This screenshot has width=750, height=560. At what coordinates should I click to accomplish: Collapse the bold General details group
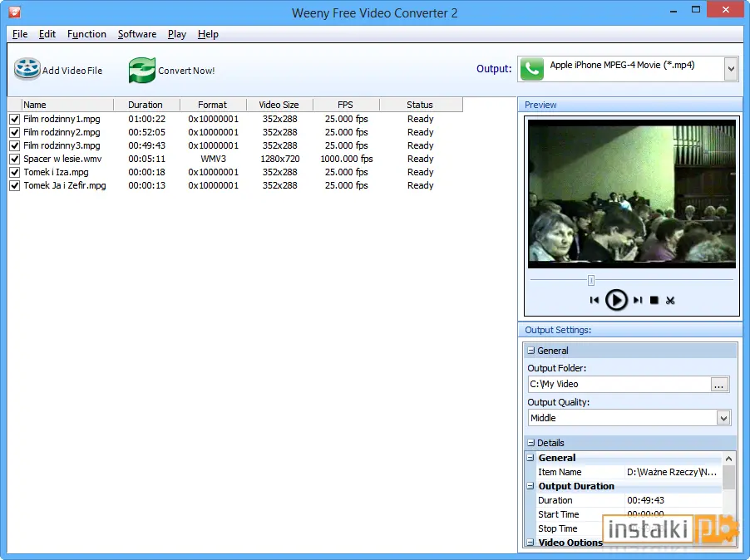pos(530,458)
